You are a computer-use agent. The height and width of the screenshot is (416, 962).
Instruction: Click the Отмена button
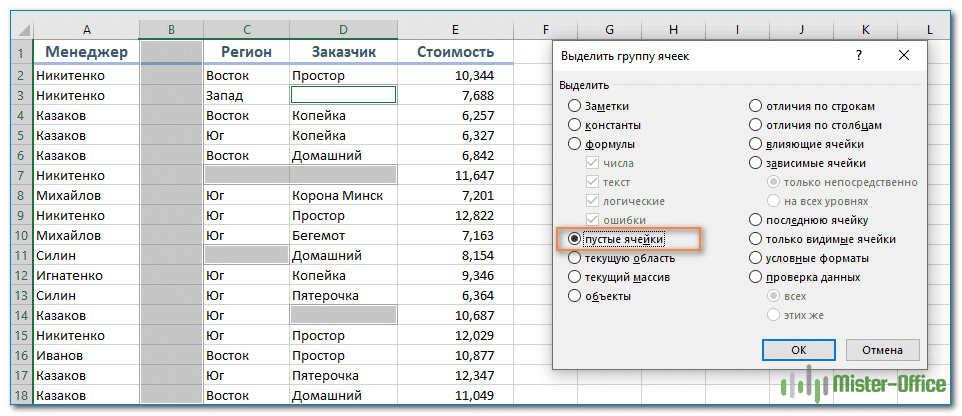tap(881, 350)
